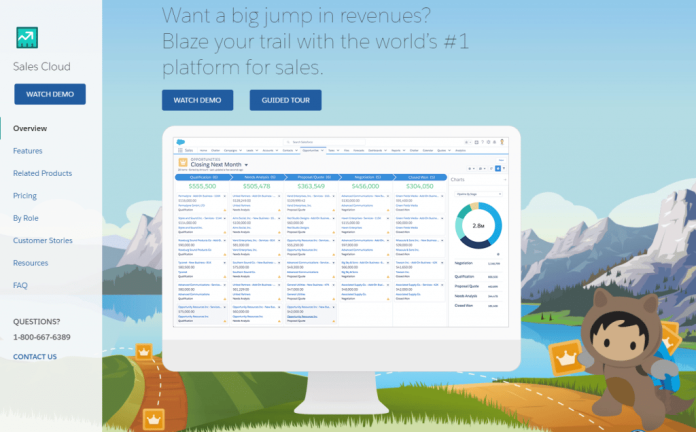Image resolution: width=696 pixels, height=432 pixels.
Task: Go to the Features section
Action: pyautogui.click(x=28, y=151)
